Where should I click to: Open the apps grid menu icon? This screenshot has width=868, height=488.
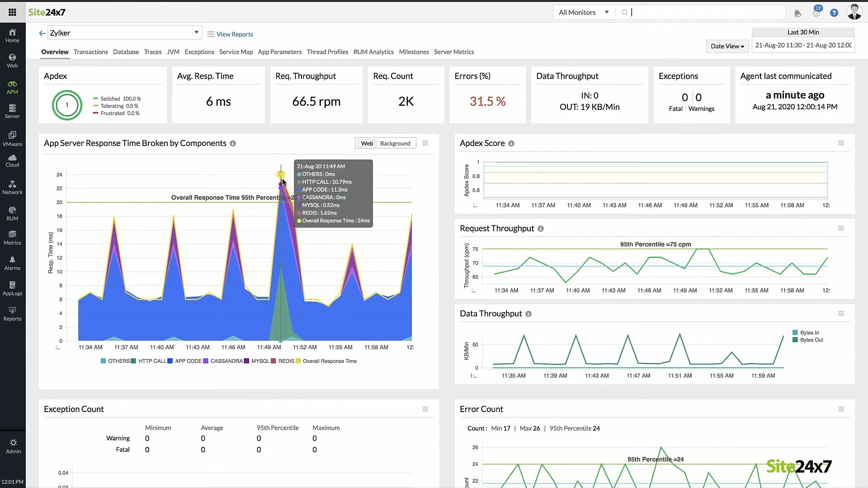click(12, 12)
